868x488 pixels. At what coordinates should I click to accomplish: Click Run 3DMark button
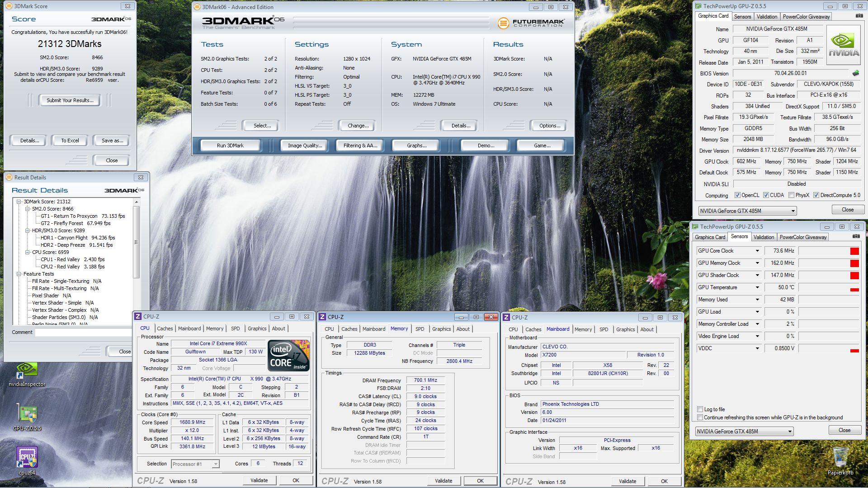pos(230,145)
